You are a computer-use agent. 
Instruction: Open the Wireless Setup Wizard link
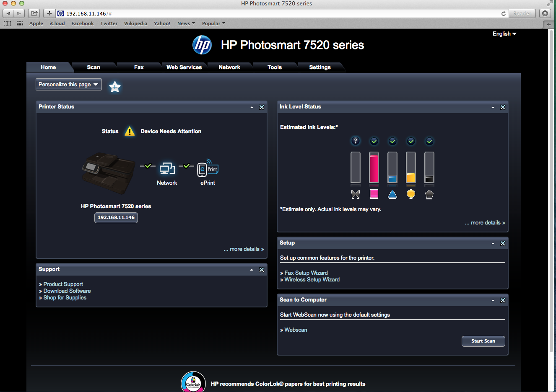(x=312, y=280)
